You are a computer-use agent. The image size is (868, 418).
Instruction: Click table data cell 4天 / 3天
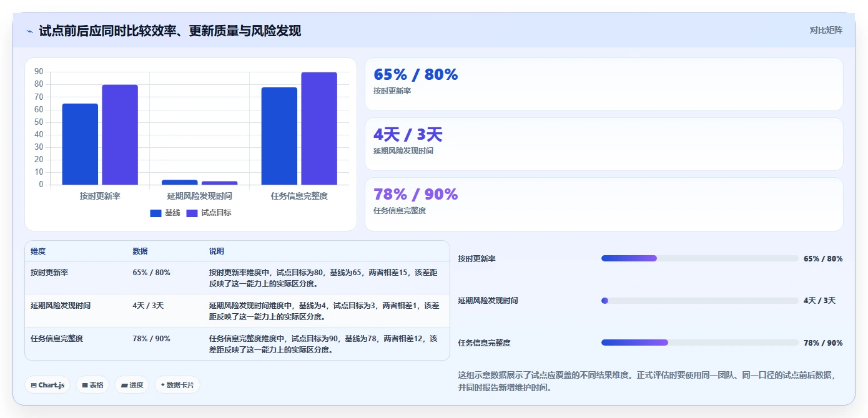[148, 305]
